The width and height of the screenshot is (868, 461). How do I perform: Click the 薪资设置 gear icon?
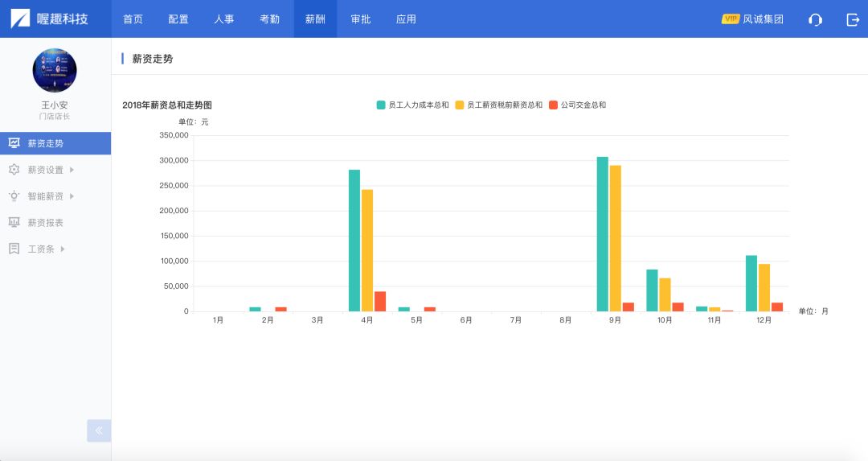tap(14, 170)
